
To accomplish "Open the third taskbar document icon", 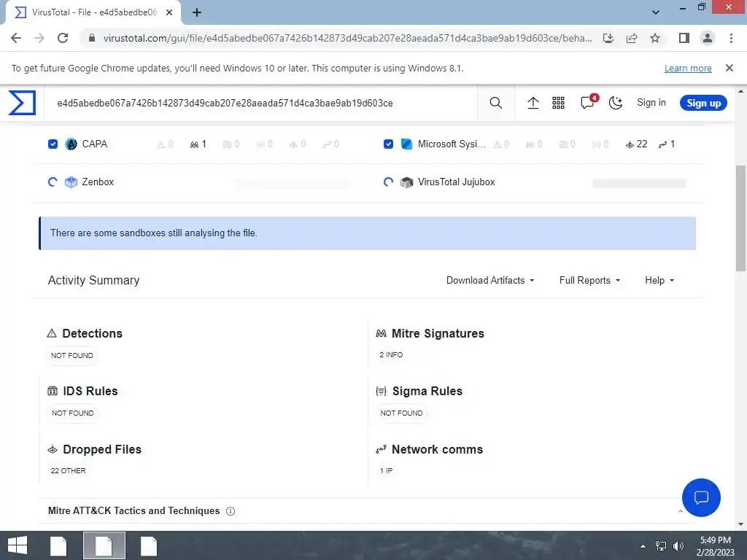I will tap(149, 545).
